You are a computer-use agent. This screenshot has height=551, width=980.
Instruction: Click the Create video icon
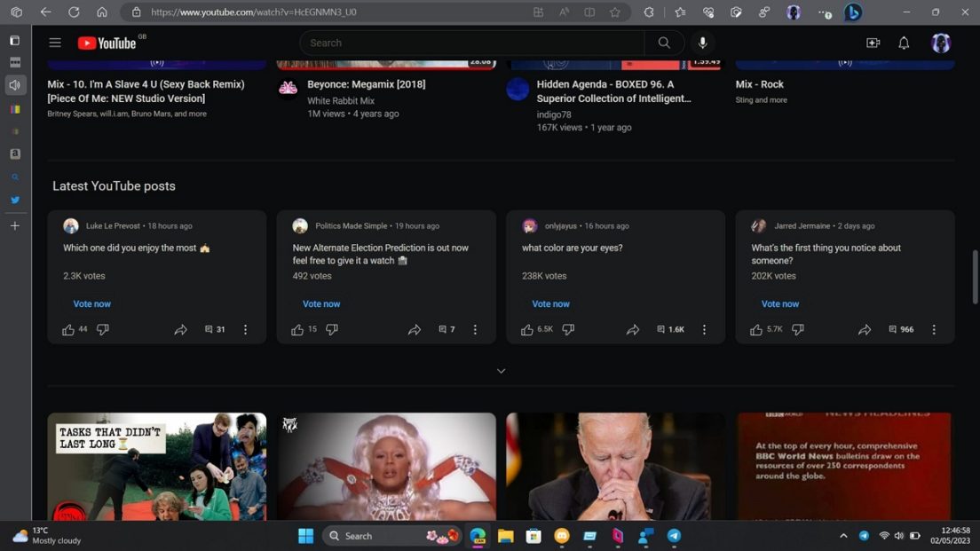(873, 42)
